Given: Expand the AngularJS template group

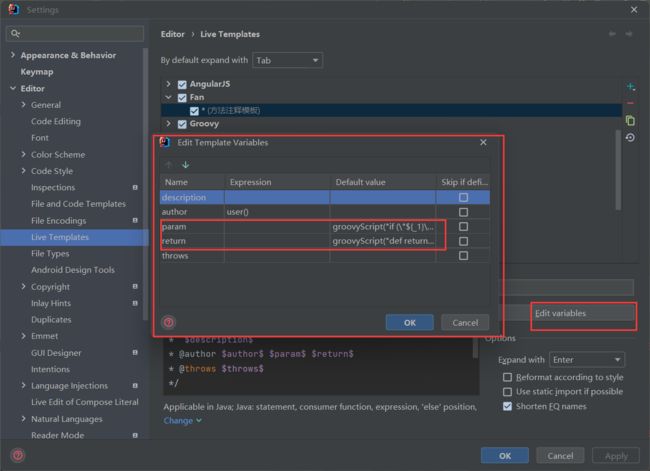Looking at the screenshot, I should coord(168,84).
